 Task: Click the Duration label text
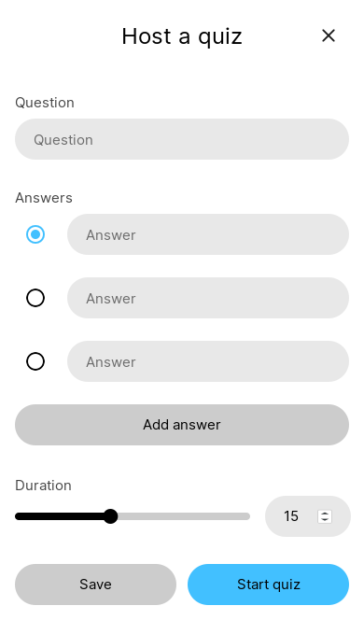click(x=44, y=486)
